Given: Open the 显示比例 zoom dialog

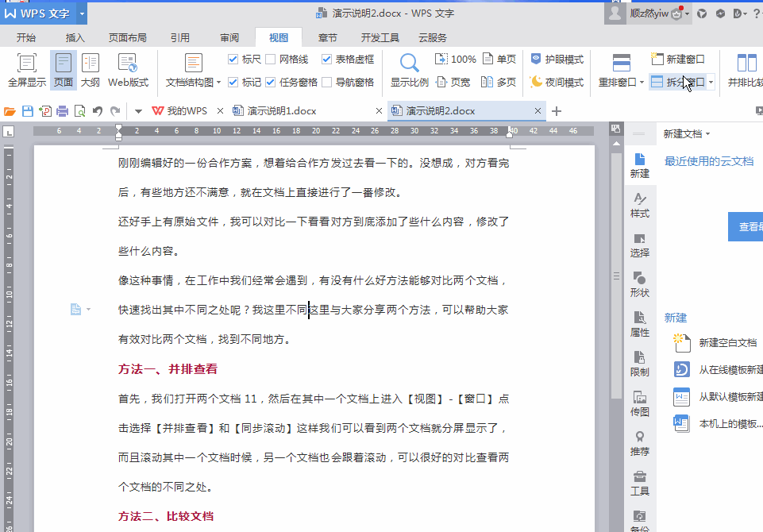Looking at the screenshot, I should 409,71.
